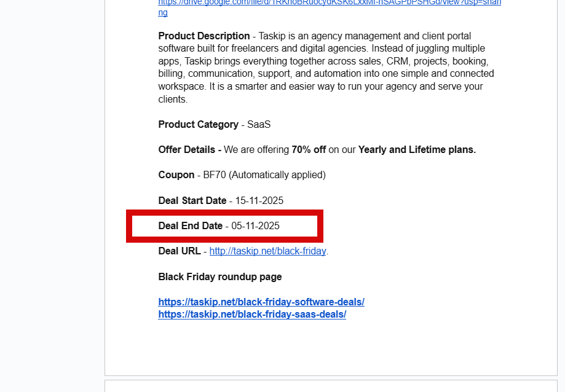The width and height of the screenshot is (565, 392).
Task: Click the bold '70% off' text
Action: 309,150
